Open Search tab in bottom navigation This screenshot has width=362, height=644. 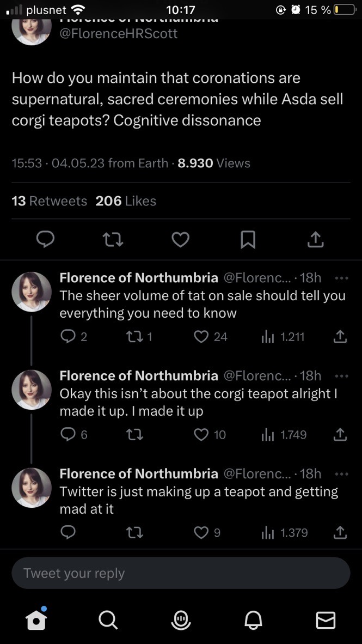[108, 619]
